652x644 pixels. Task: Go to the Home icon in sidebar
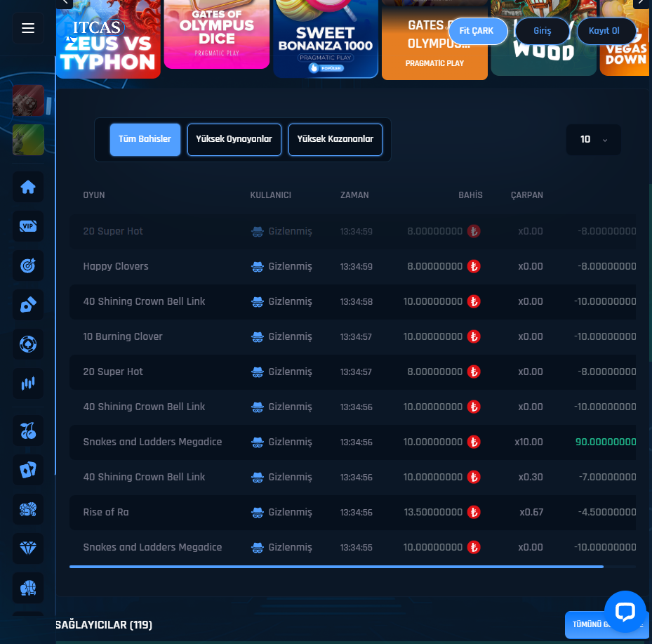tap(28, 188)
